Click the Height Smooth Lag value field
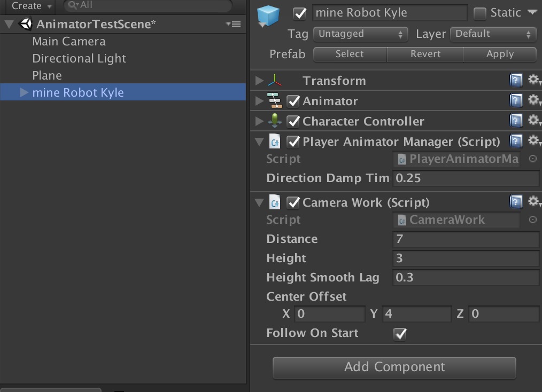Image resolution: width=542 pixels, height=392 pixels. pyautogui.click(x=466, y=278)
